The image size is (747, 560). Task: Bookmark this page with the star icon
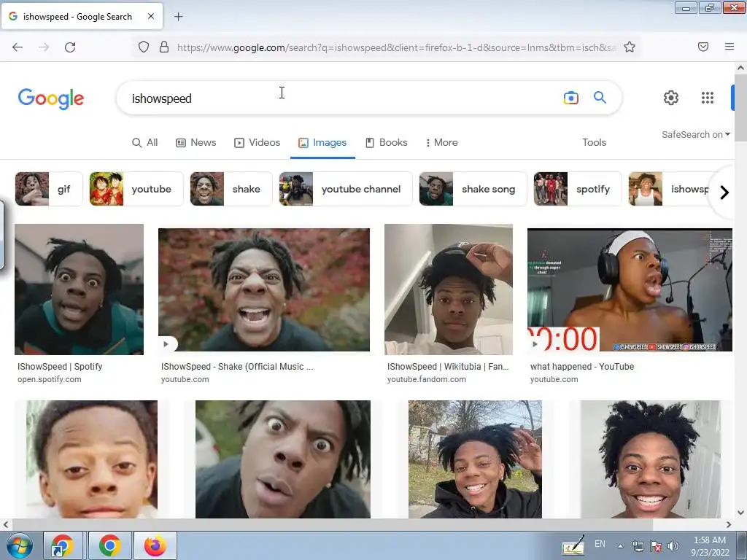click(x=630, y=47)
